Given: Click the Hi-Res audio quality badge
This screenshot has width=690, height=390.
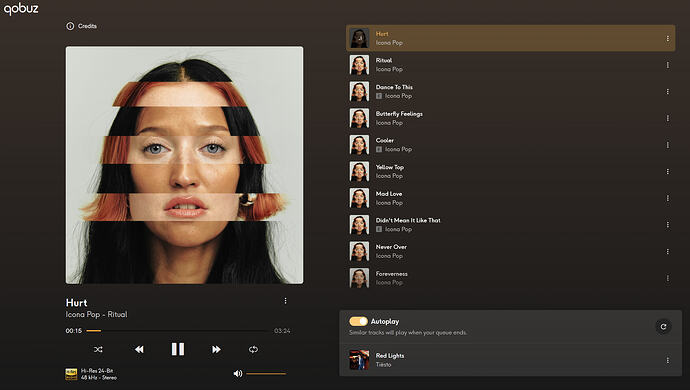Looking at the screenshot, I should pyautogui.click(x=71, y=374).
